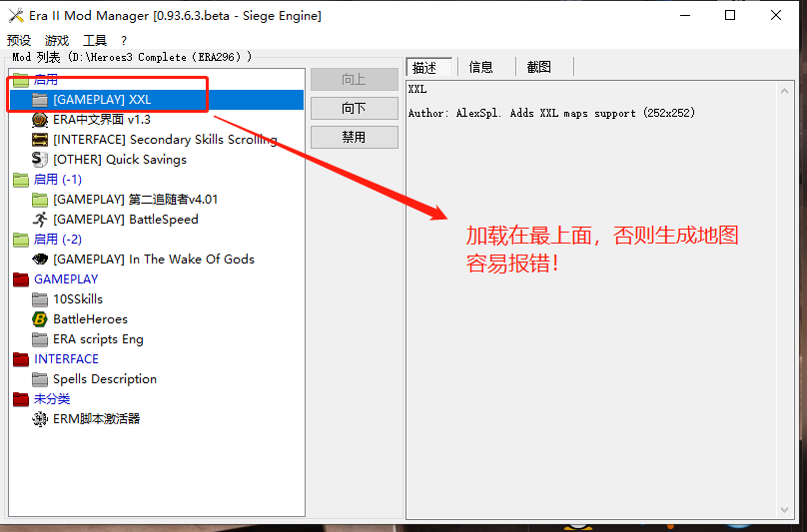Viewport: 807px width, 532px height.
Task: Select [INTERFACE] Secondary Skills Scrolling mod
Action: pos(165,140)
